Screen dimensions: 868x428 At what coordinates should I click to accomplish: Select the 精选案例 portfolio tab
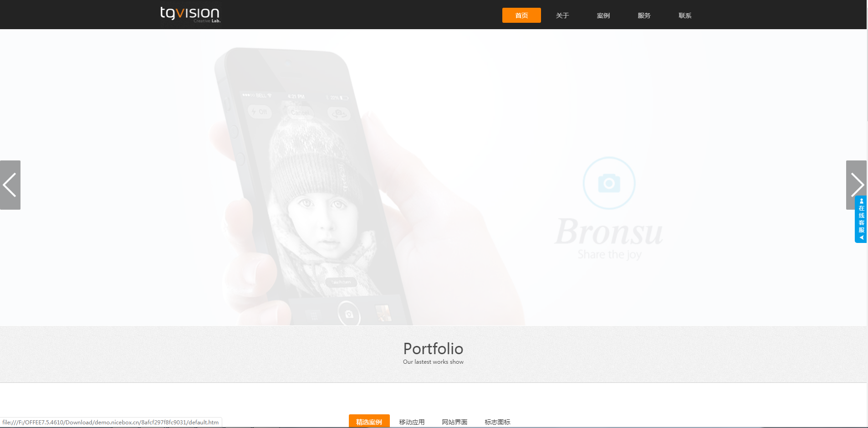click(369, 422)
